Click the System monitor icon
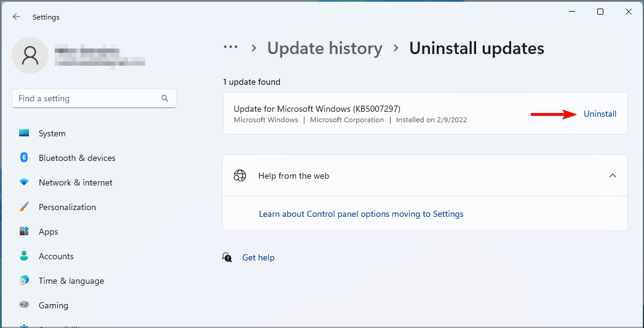This screenshot has height=328, width=644. tap(24, 133)
